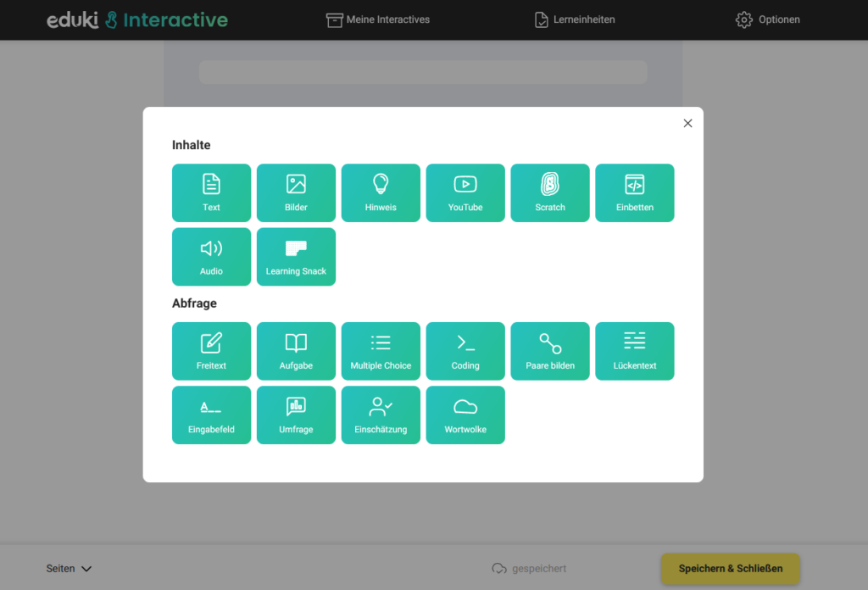Insert an Einbetten embed block
Viewport: 868px width, 590px height.
(x=635, y=192)
